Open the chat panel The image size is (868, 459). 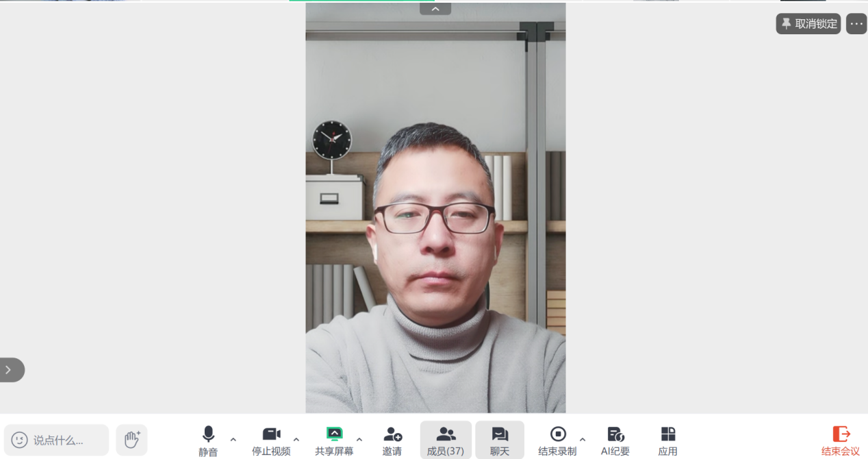coord(499,438)
